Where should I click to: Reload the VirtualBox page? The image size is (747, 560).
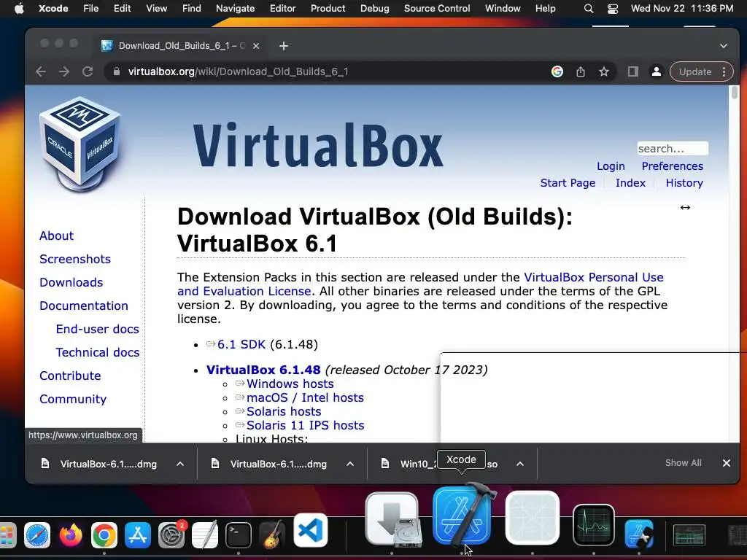pos(88,71)
